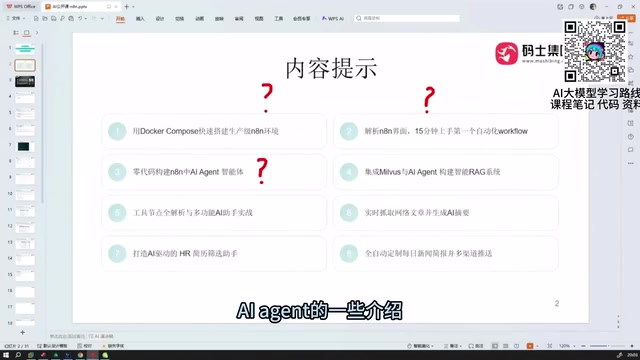Click item 2 text about 15分钟 workflow
Image resolution: width=640 pixels, height=360 pixels.
(x=446, y=131)
